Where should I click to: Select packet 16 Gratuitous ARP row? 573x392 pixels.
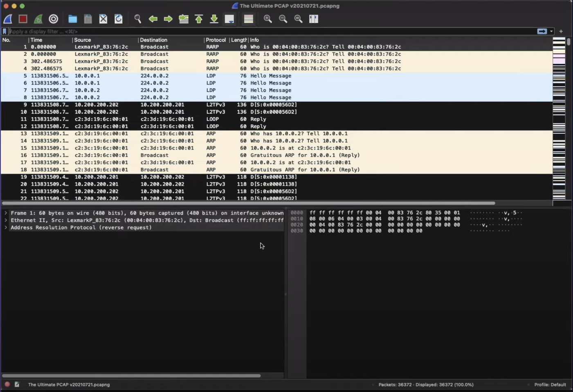276,155
